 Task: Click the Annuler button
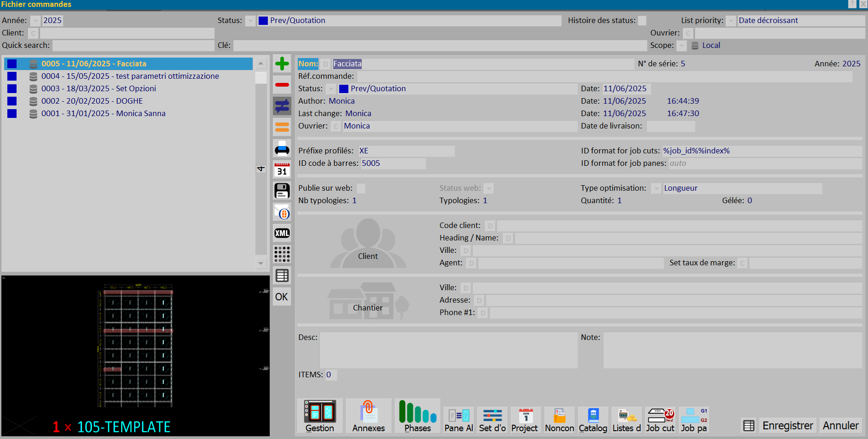(840, 426)
